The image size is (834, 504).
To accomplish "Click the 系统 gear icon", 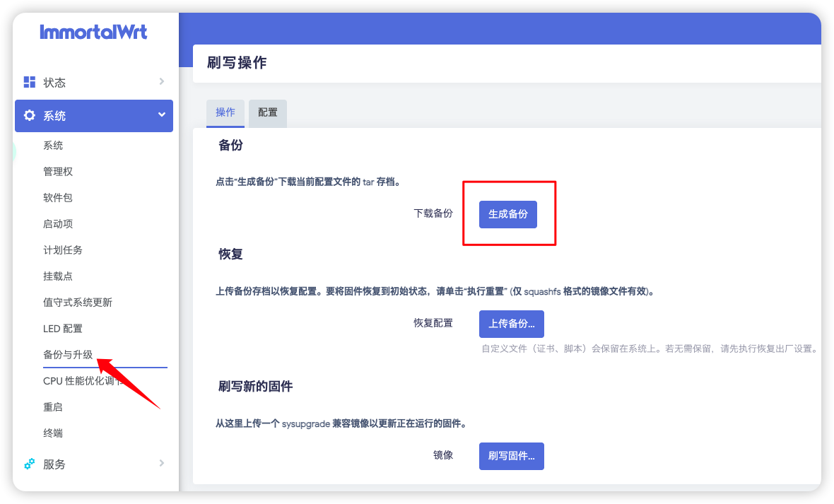I will click(29, 115).
